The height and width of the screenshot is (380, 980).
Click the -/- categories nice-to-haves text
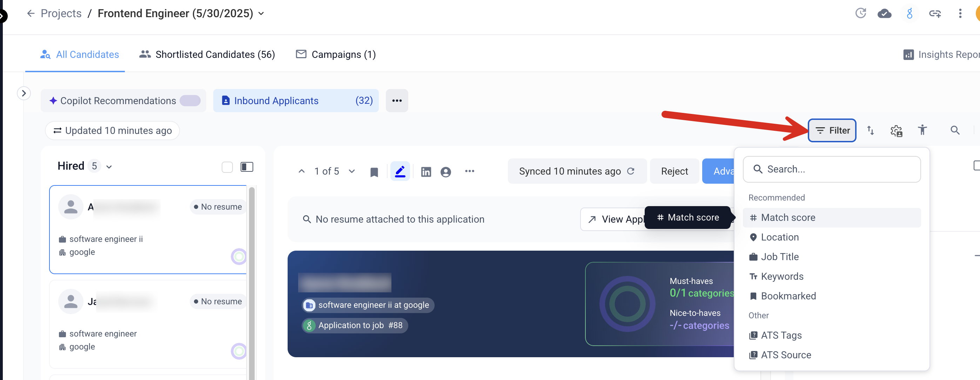click(x=699, y=326)
